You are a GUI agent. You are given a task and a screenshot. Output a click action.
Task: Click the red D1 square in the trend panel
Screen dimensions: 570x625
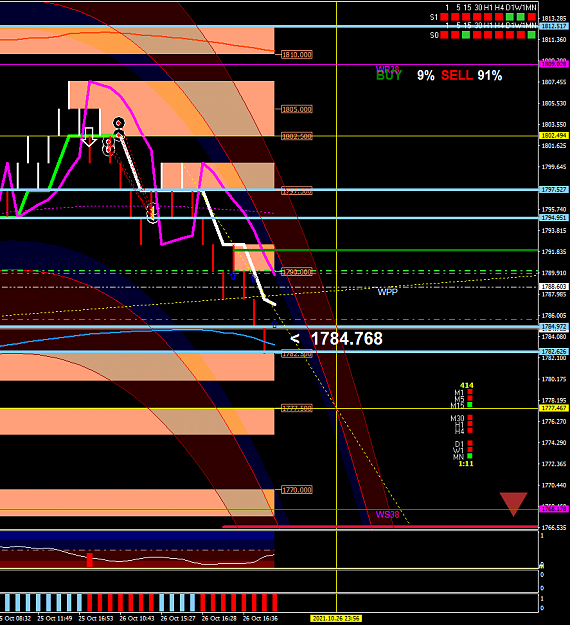(470, 443)
